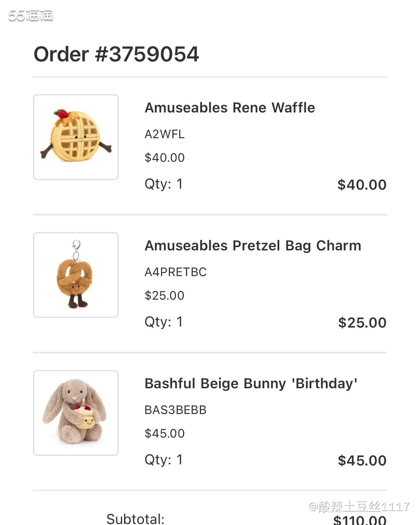Select the A4PRETBC product code text

[175, 272]
